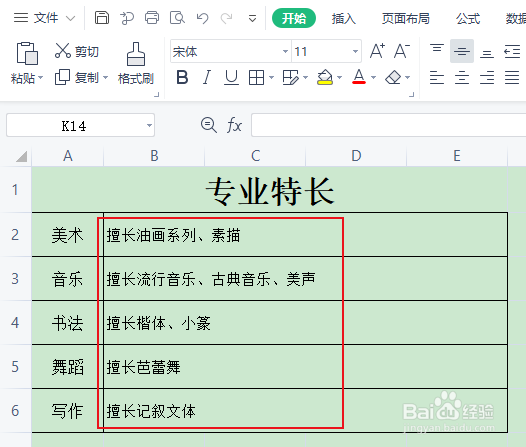Click the draw border pencil icon
The height and width of the screenshot is (447, 526).
290,77
